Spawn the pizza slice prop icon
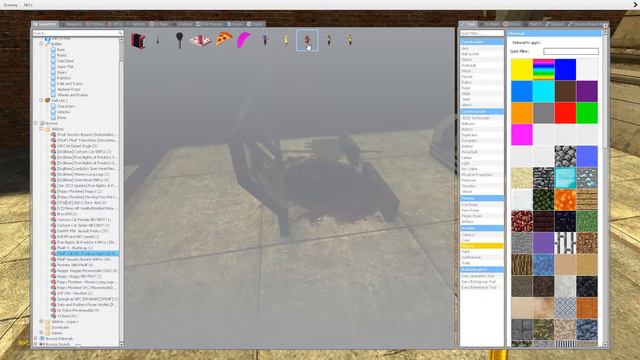Image resolution: width=640 pixels, height=360 pixels. [x=223, y=40]
